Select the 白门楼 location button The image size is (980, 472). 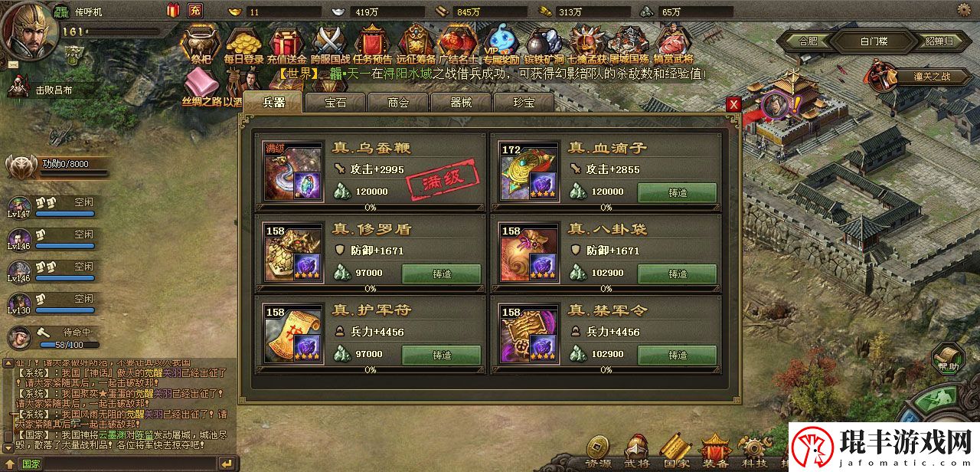point(872,41)
